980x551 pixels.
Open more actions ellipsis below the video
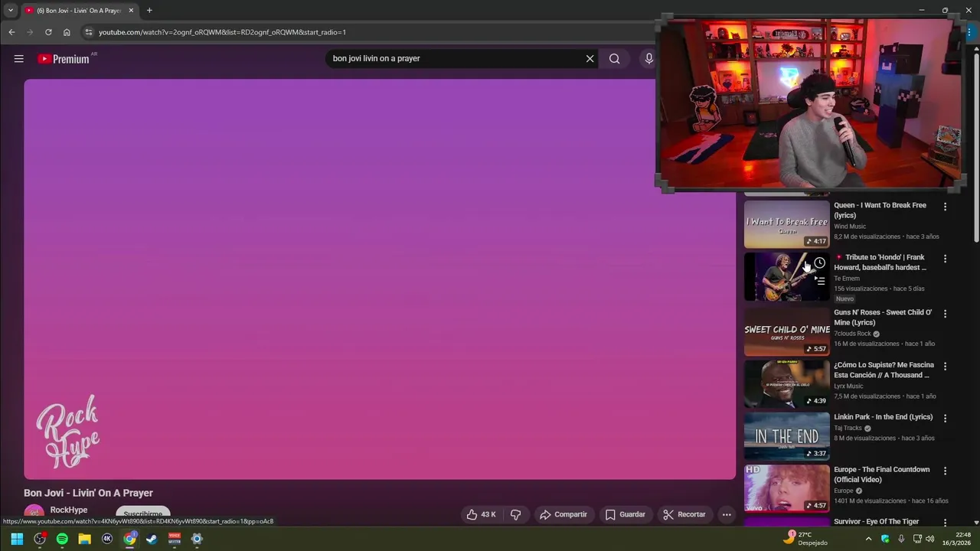coord(727,514)
